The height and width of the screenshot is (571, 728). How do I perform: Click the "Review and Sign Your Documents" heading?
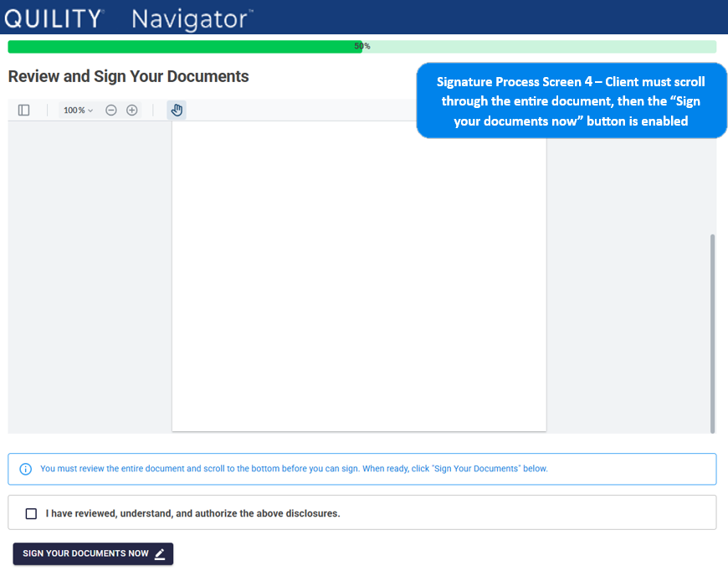[x=128, y=76]
